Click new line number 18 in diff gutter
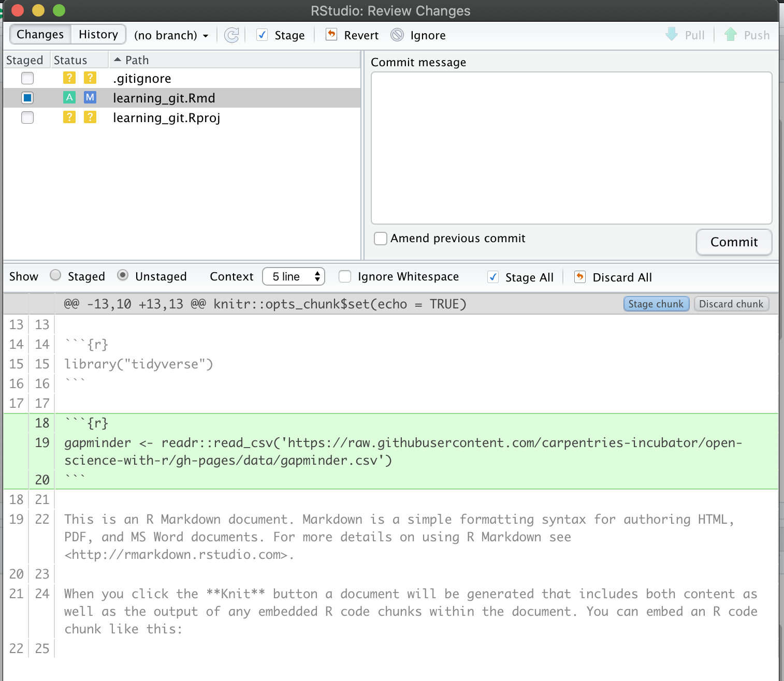 tap(42, 423)
